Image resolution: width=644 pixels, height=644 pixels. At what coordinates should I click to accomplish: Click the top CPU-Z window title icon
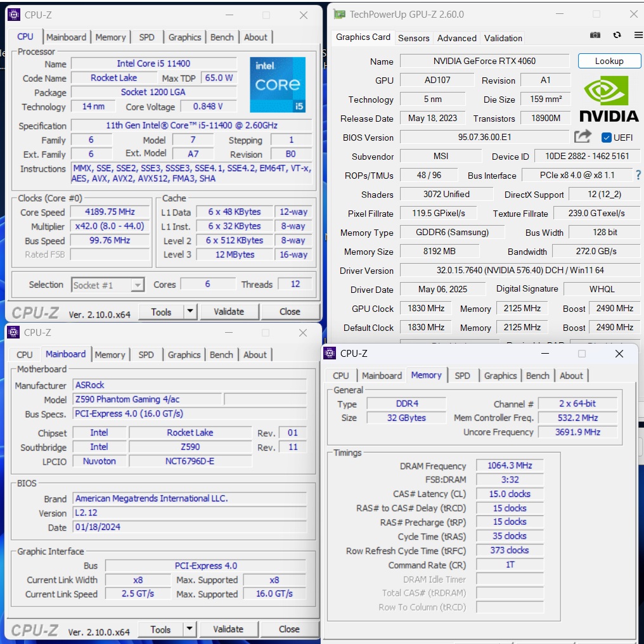pyautogui.click(x=14, y=15)
